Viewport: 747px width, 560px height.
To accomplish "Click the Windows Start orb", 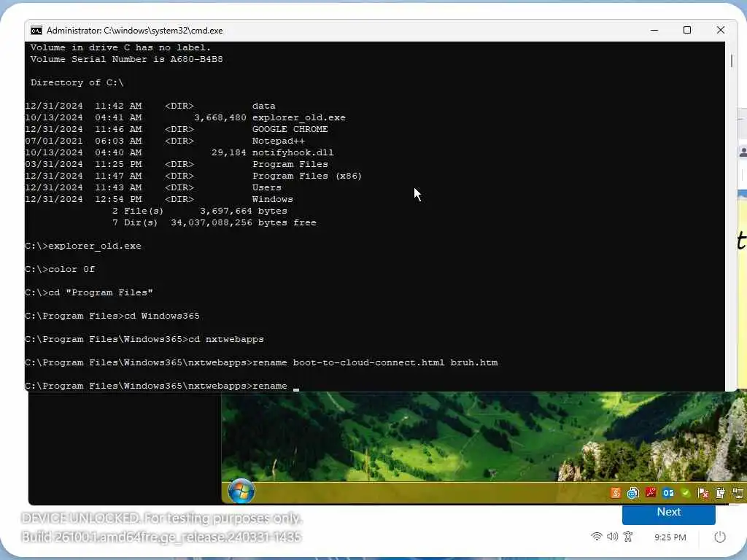I will click(x=241, y=491).
